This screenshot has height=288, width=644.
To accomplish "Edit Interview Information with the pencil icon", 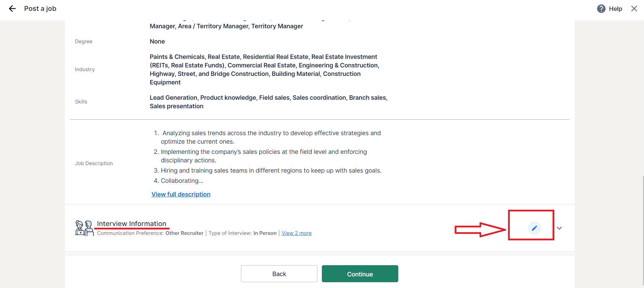I will click(x=534, y=228).
